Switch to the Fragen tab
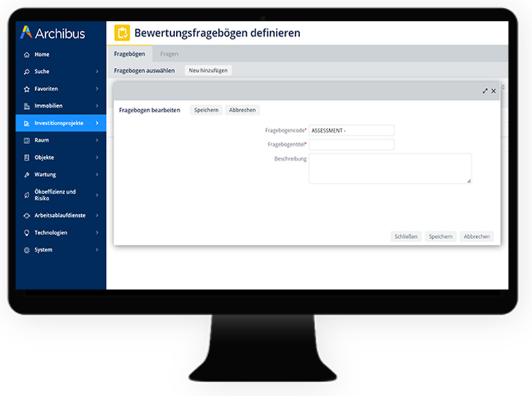The height and width of the screenshot is (396, 532). 170,54
